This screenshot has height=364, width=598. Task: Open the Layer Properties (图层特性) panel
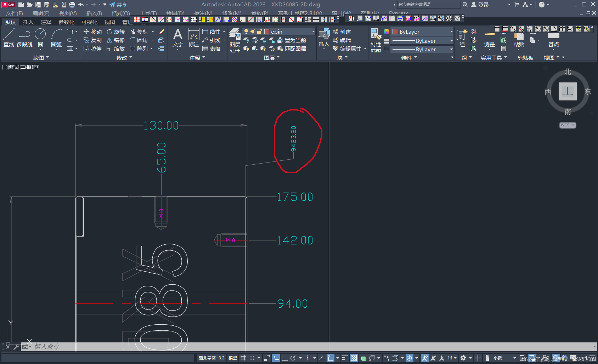(x=235, y=40)
